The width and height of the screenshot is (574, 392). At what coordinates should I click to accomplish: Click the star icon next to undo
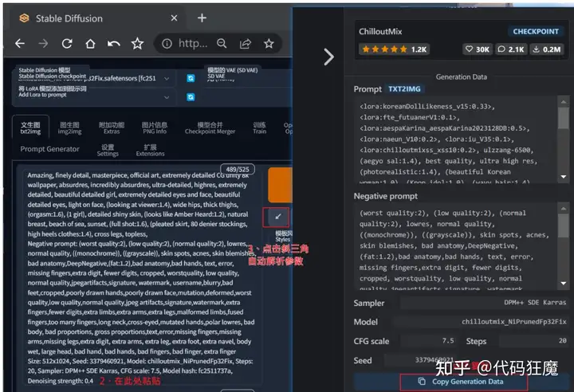pos(137,44)
